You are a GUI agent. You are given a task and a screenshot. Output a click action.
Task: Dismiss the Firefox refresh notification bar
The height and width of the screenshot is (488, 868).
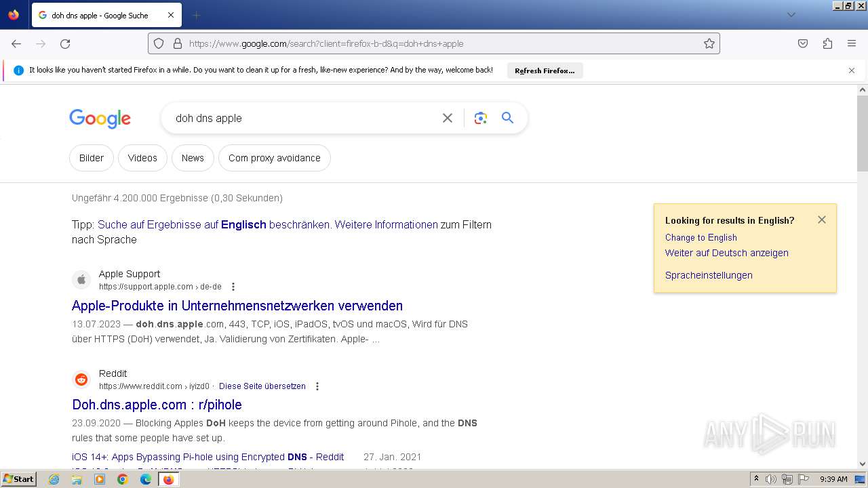[852, 70]
